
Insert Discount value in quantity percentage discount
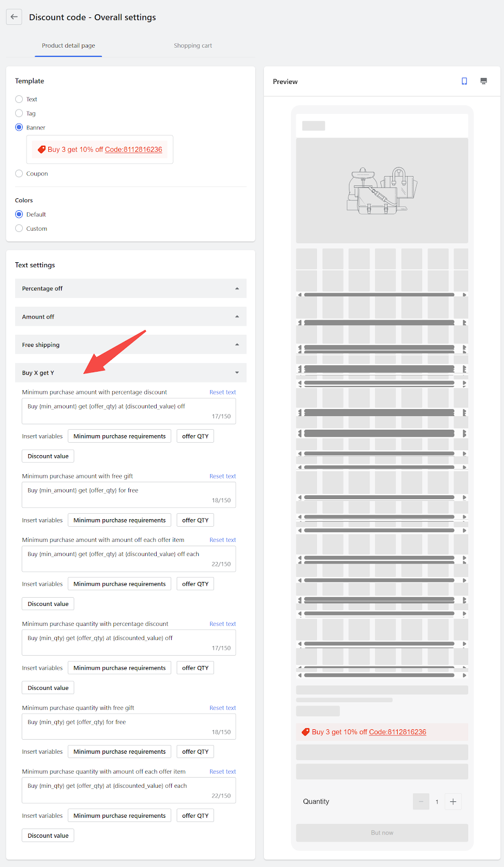point(48,688)
